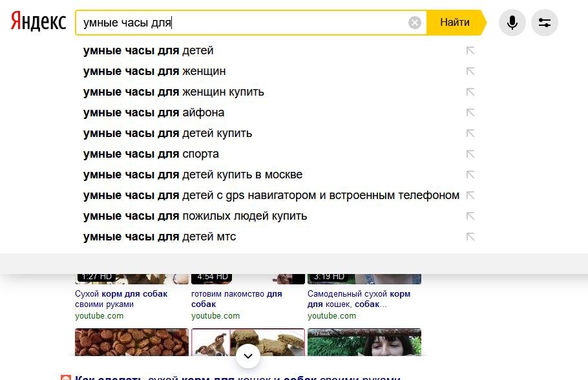
Task: Click fill arrow beside 'для спорта' suggestion
Action: click(x=470, y=154)
